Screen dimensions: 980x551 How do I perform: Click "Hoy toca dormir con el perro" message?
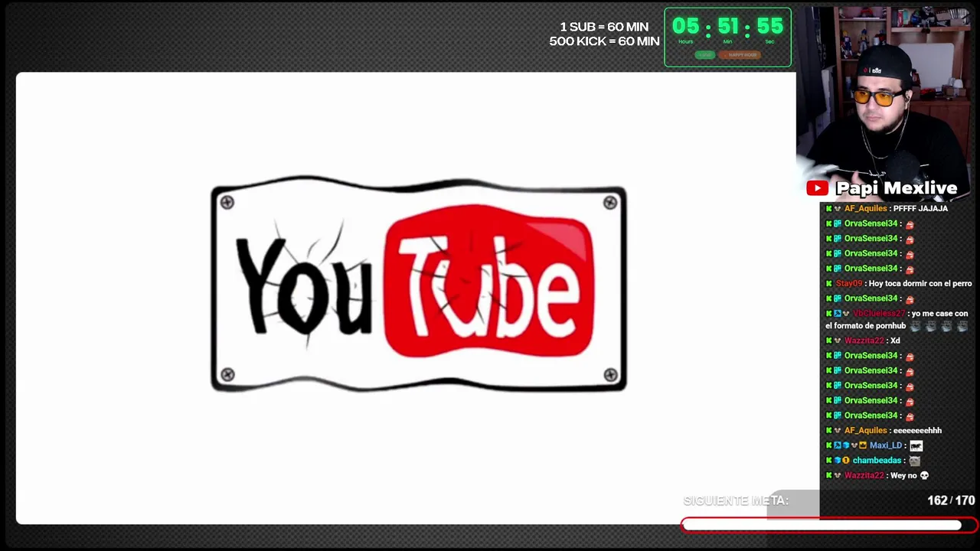click(x=920, y=284)
